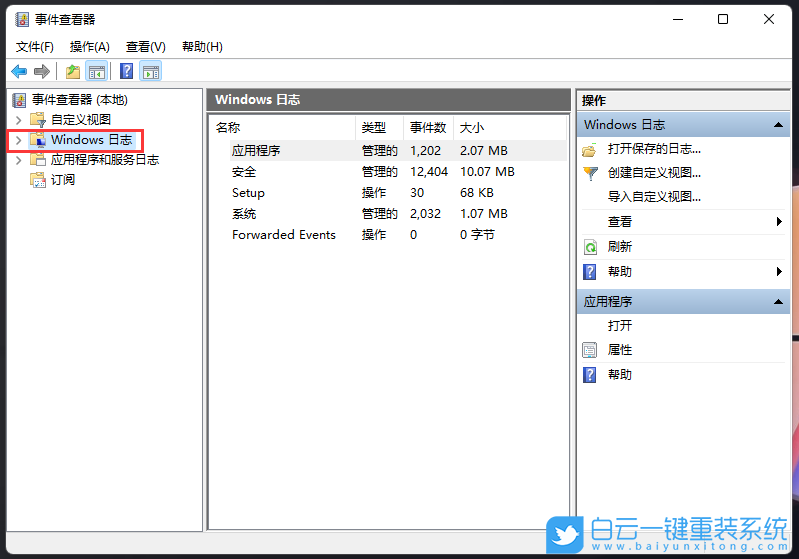The width and height of the screenshot is (799, 559).
Task: Click the 12,404 event count cell
Action: 429,172
